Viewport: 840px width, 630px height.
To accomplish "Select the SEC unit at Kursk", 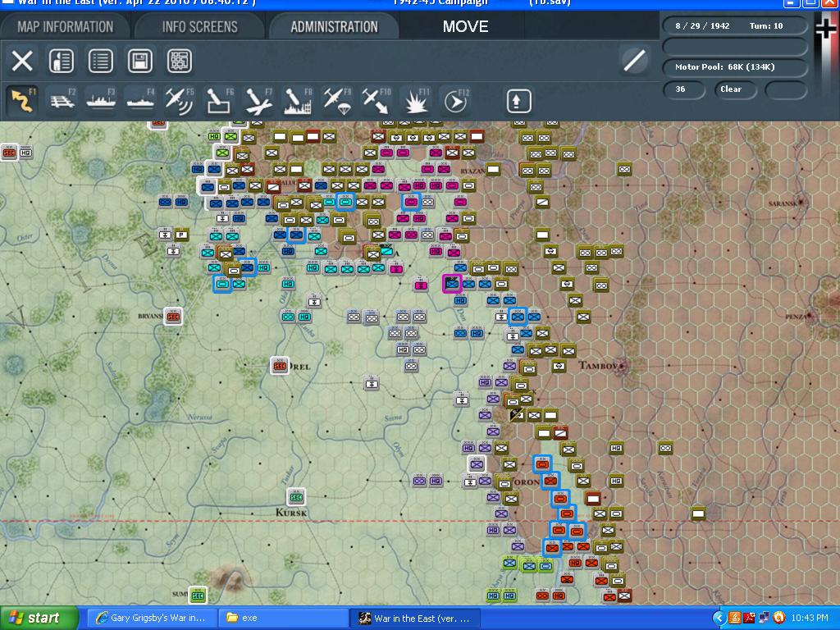I will pyautogui.click(x=295, y=497).
